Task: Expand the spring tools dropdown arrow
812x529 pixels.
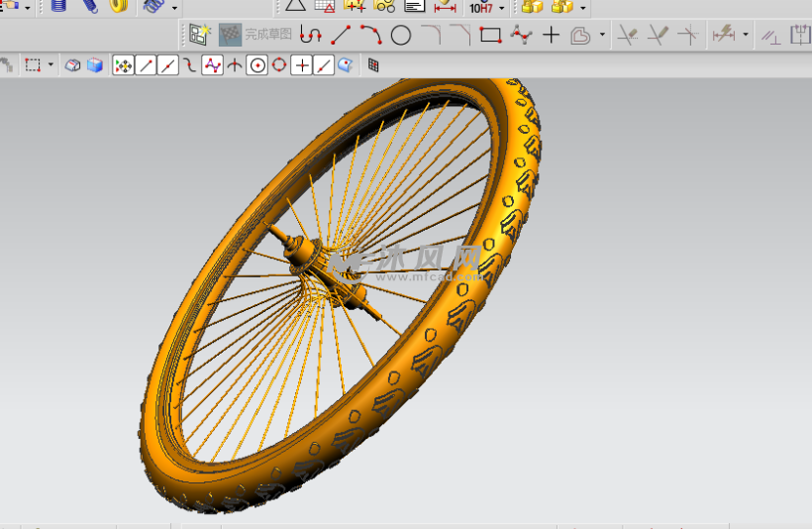Action: point(174,8)
